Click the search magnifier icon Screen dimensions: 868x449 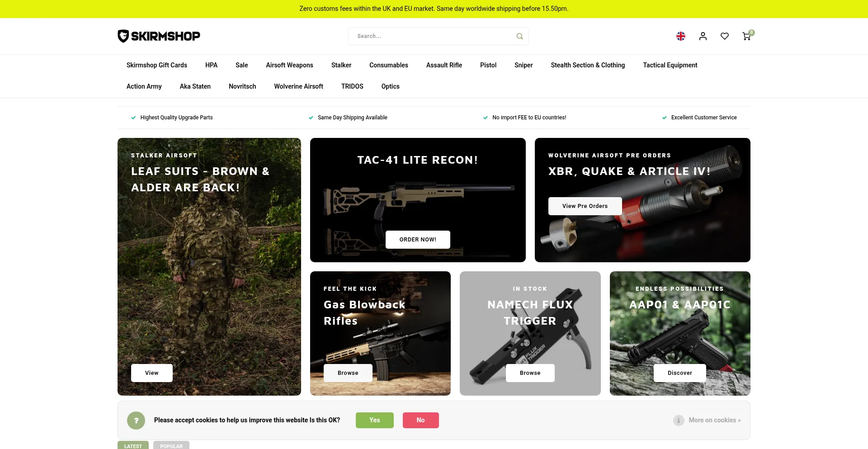pyautogui.click(x=519, y=36)
